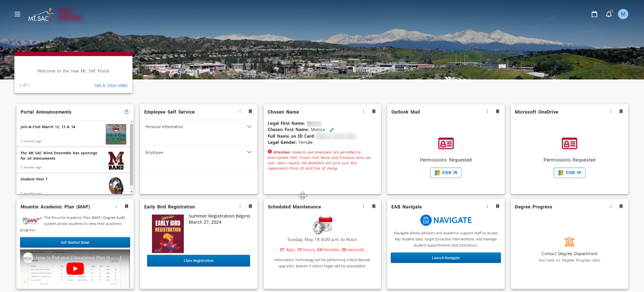Screen dimensions: 644x292
Task: Open the hamburger navigation menu
Action: click(17, 14)
